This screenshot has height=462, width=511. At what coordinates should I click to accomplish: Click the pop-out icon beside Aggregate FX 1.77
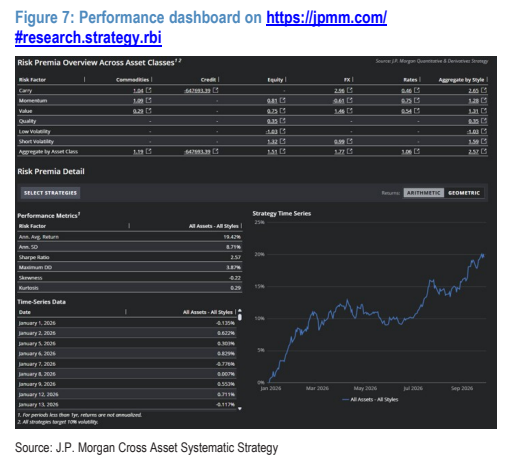click(349, 151)
